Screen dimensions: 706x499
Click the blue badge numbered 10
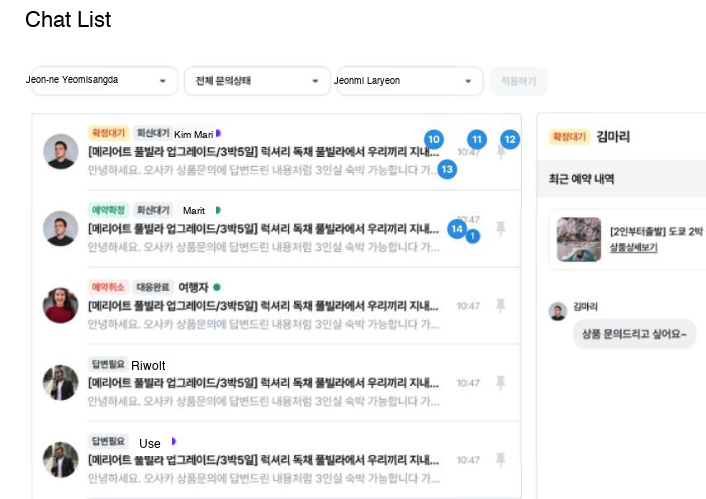pyautogui.click(x=433, y=139)
